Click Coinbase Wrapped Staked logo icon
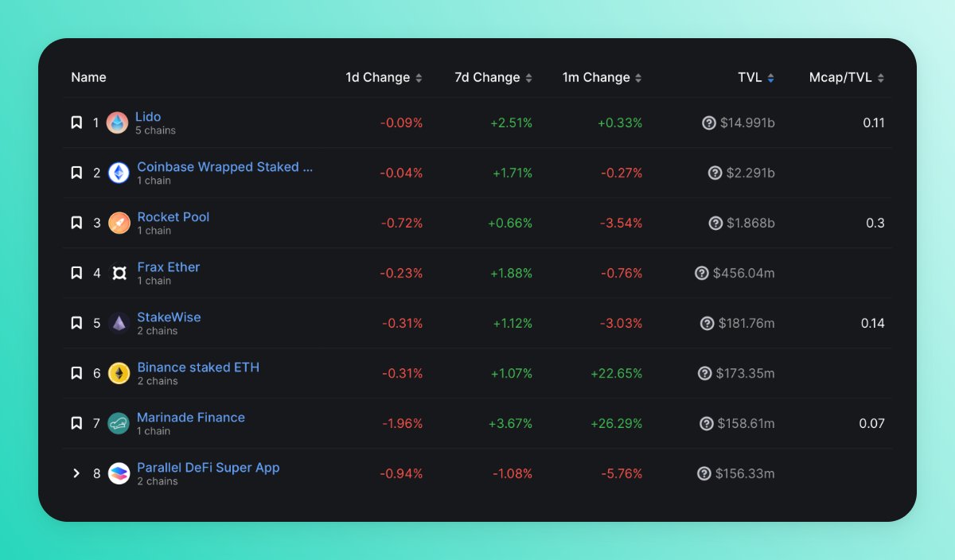Viewport: 955px width, 560px height. (119, 173)
